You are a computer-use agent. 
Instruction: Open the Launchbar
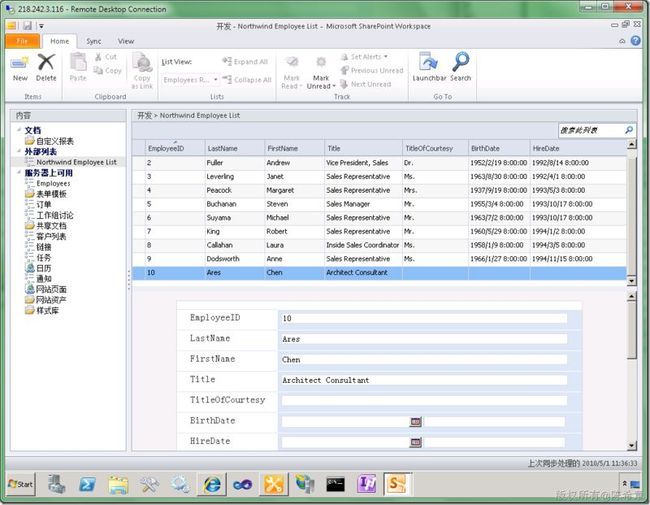pos(429,67)
